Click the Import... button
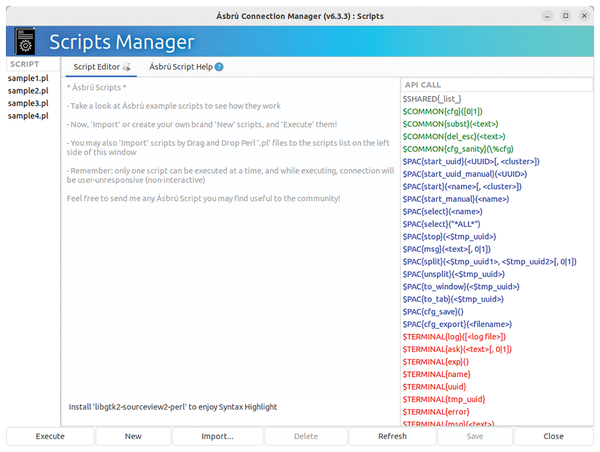Viewport: 600px width, 452px height. (217, 436)
